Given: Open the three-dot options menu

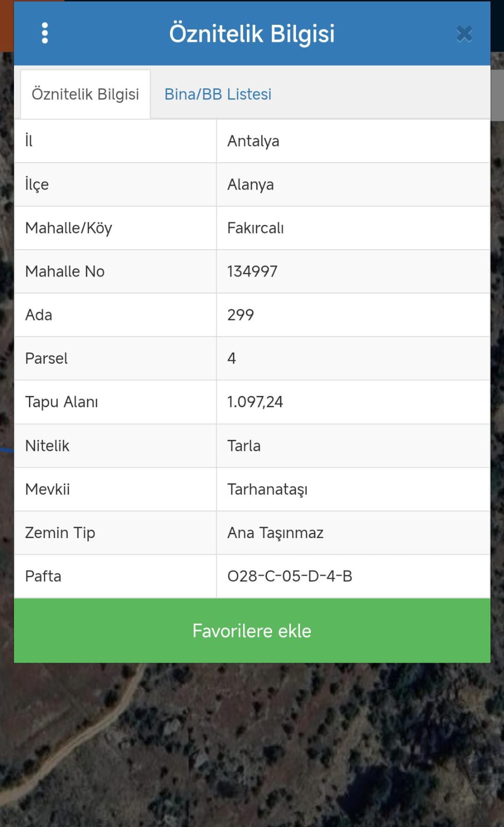Looking at the screenshot, I should 45,33.
